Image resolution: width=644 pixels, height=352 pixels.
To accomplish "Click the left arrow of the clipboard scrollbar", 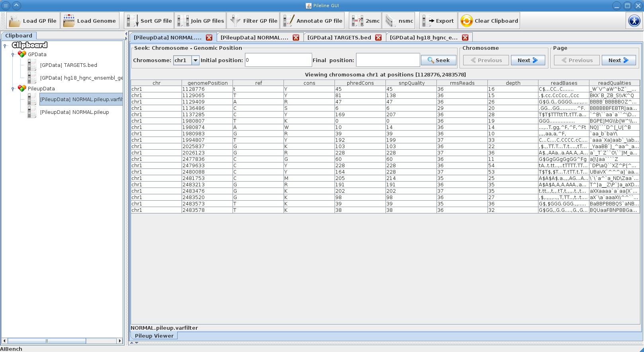I will 4,341.
